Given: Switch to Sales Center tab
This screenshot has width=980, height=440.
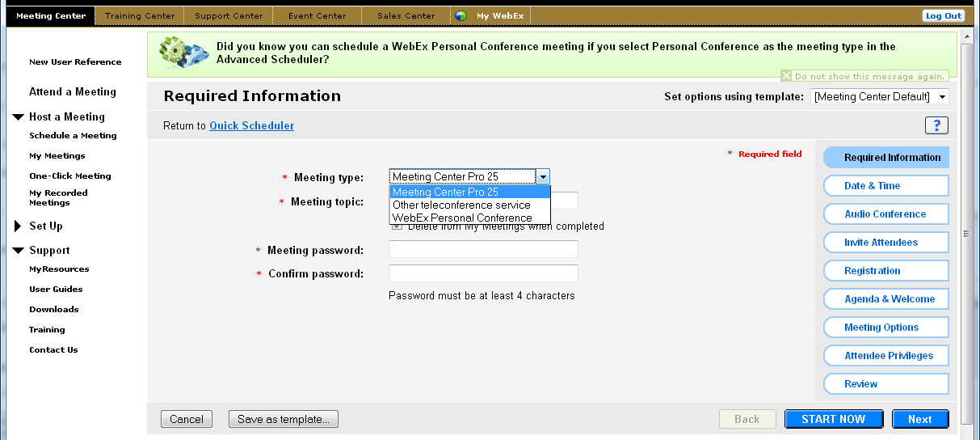Looking at the screenshot, I should point(406,15).
